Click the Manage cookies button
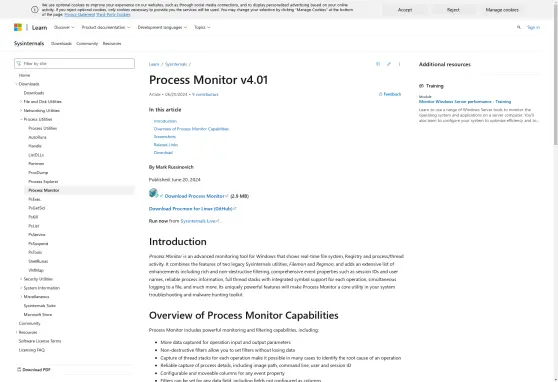The width and height of the screenshot is (558, 382). tap(502, 10)
